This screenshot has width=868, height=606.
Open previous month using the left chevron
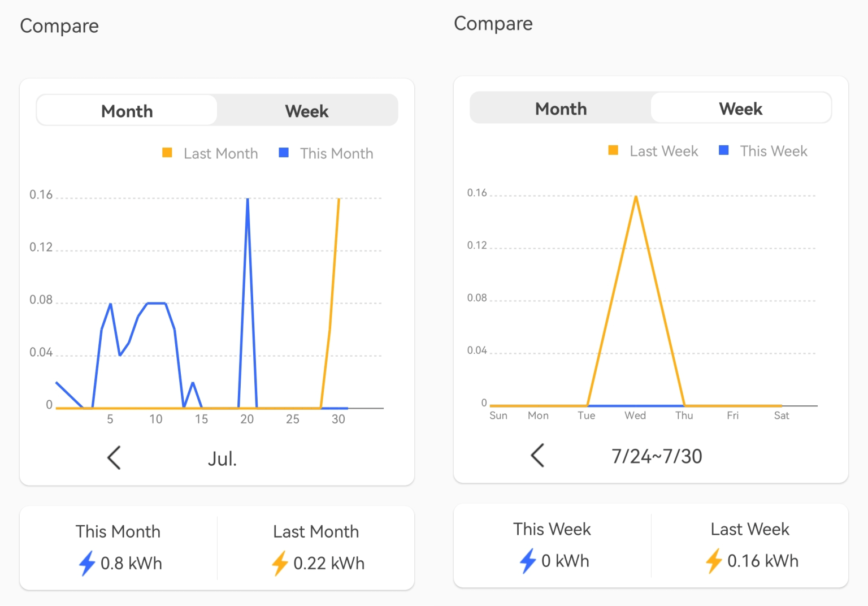point(114,458)
